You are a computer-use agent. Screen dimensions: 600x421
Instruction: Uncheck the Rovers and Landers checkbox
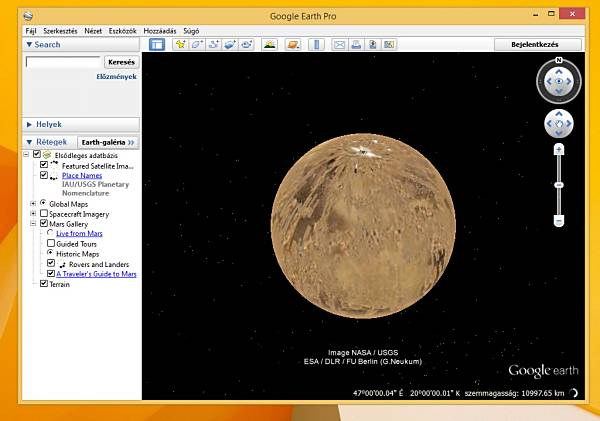pyautogui.click(x=51, y=263)
